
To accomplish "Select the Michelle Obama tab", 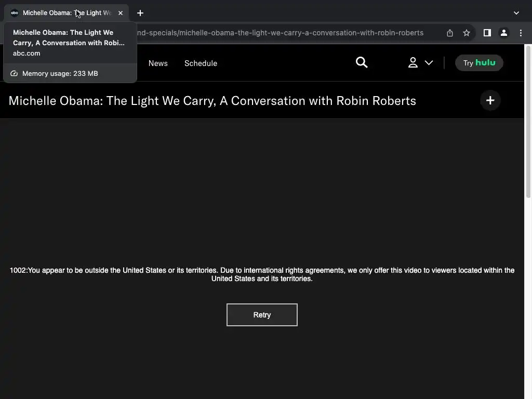I will click(x=66, y=13).
